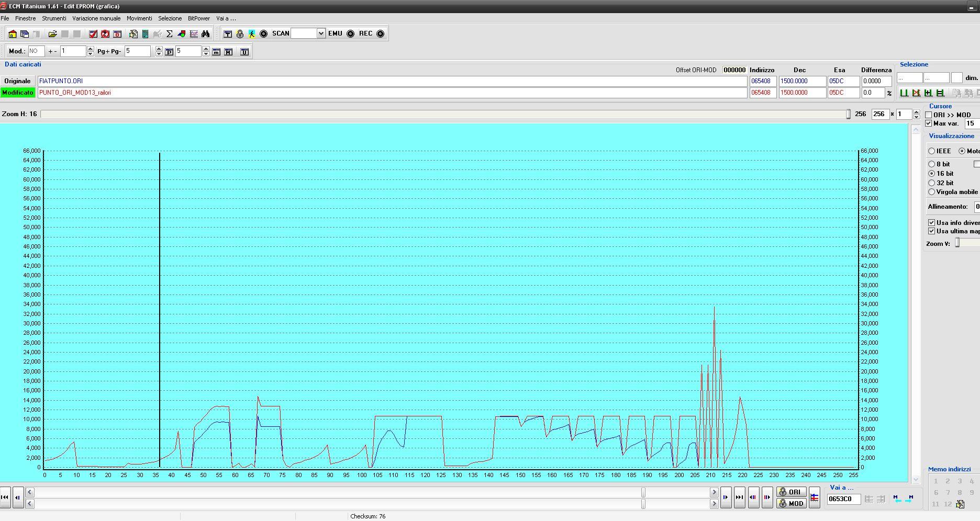
Task: Open the BitPower menu
Action: coord(198,18)
